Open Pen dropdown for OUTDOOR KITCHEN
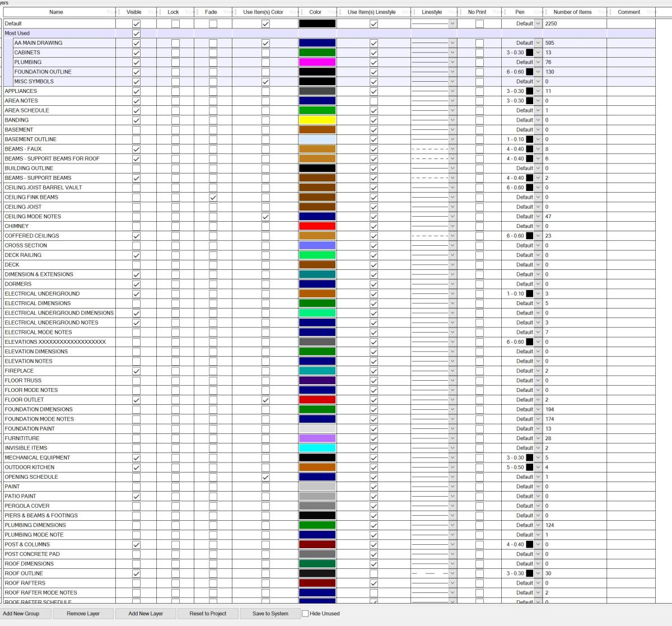672x626 pixels. click(538, 468)
